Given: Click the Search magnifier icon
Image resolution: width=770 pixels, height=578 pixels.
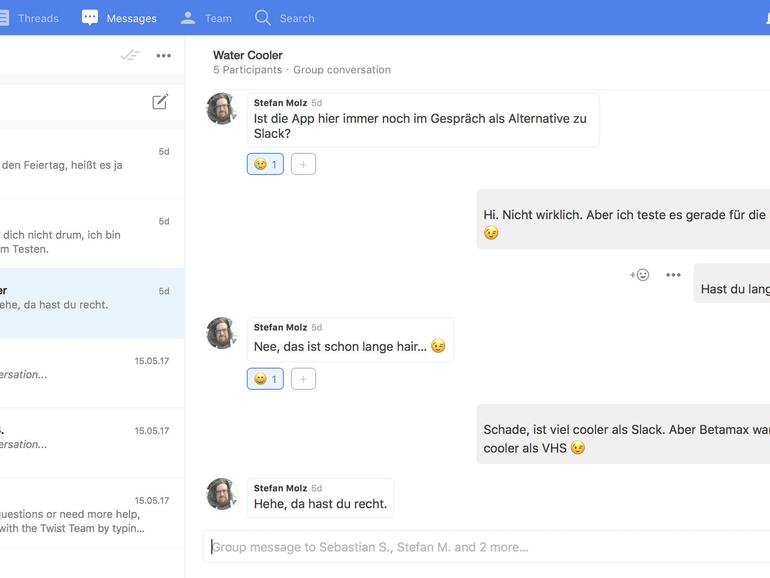Looking at the screenshot, I should 263,18.
